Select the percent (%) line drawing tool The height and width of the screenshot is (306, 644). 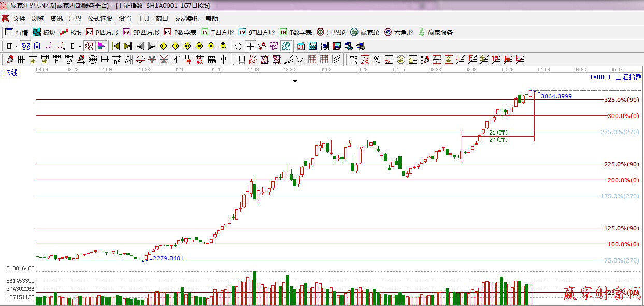pyautogui.click(x=377, y=60)
